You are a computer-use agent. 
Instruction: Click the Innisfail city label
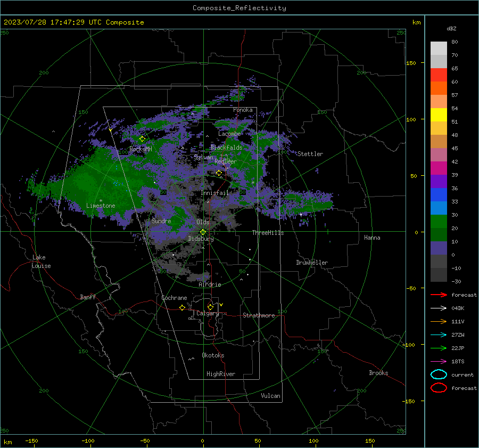215,193
